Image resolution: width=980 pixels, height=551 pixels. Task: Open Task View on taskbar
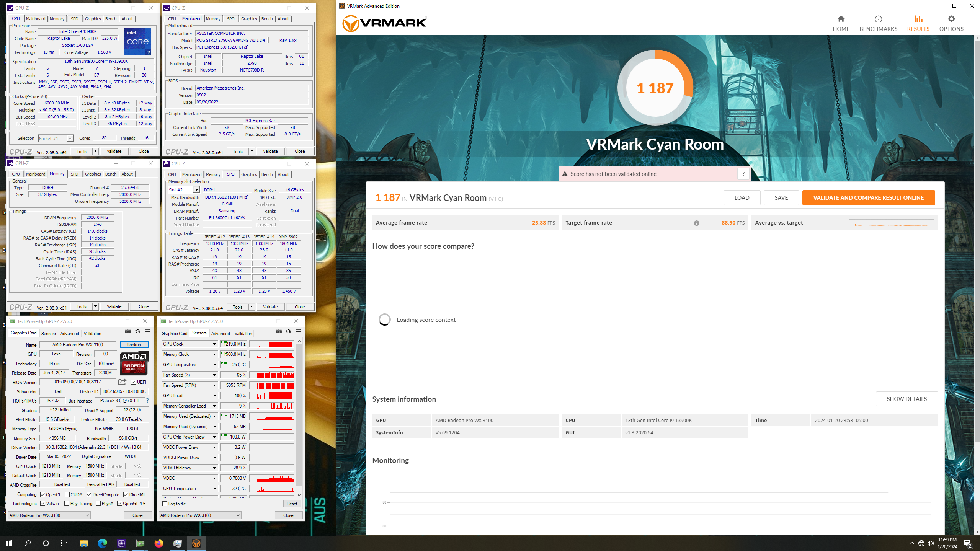64,543
